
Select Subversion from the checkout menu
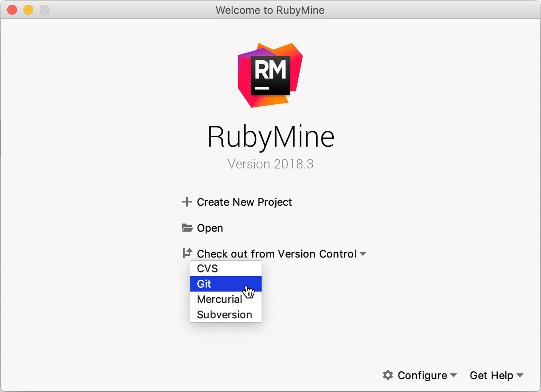(x=226, y=315)
